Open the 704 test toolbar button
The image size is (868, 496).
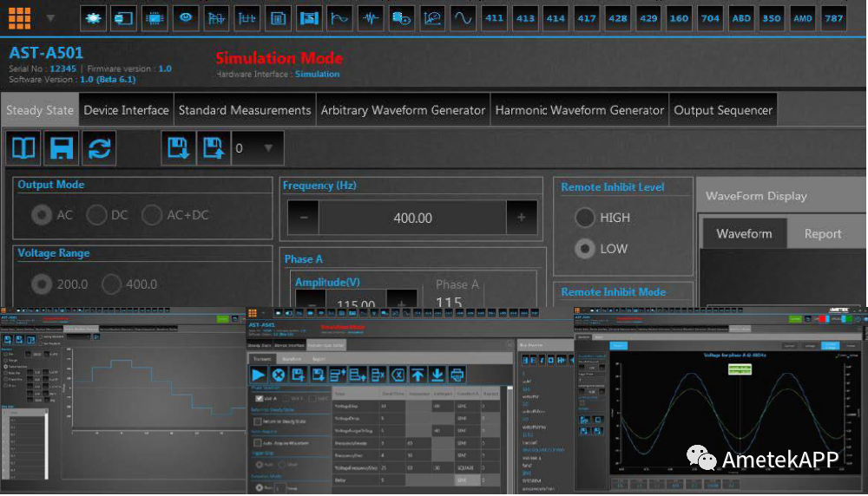click(710, 18)
